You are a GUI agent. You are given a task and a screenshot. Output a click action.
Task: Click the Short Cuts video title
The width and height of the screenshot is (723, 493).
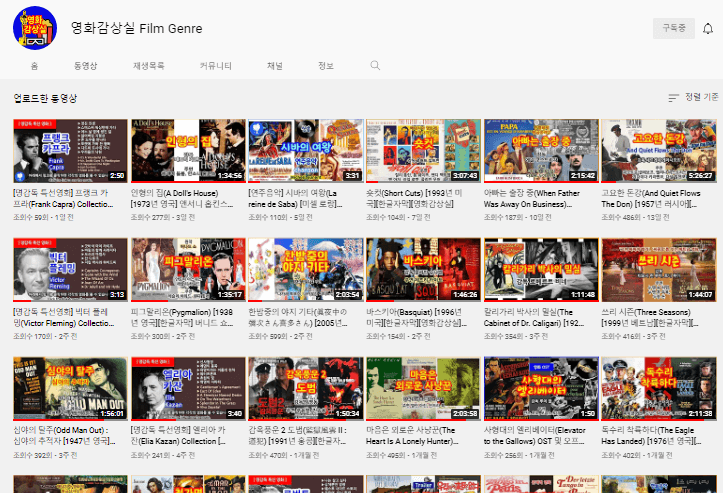tap(414, 199)
